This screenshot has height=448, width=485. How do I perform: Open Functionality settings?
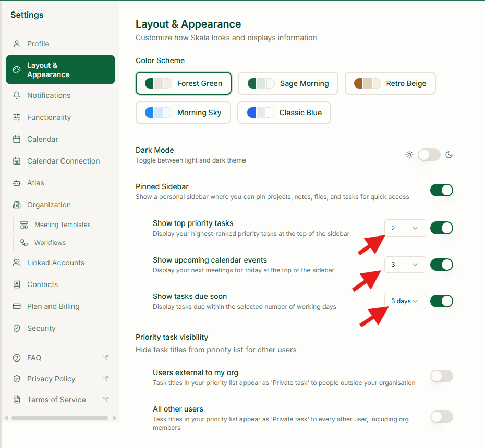coord(60,117)
